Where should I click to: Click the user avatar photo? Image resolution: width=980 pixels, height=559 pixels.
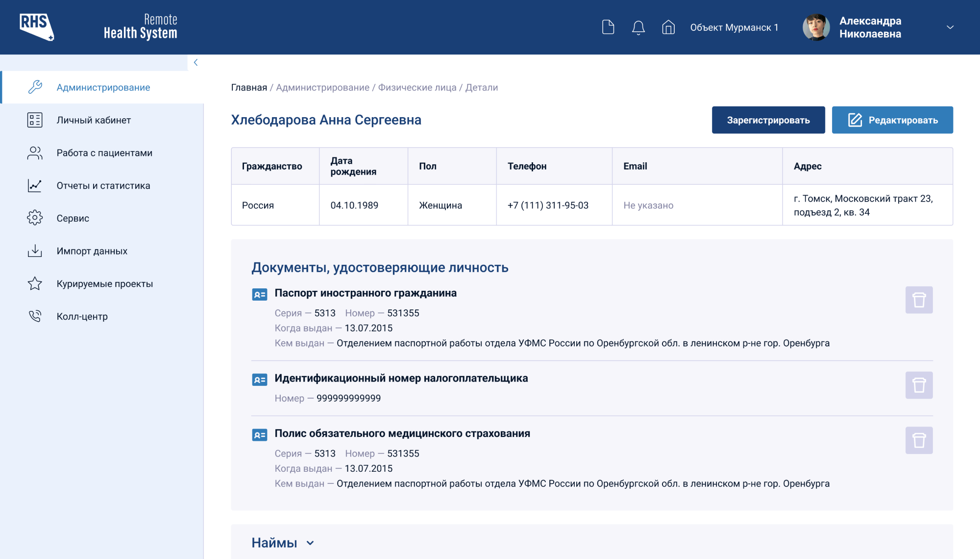(x=816, y=27)
